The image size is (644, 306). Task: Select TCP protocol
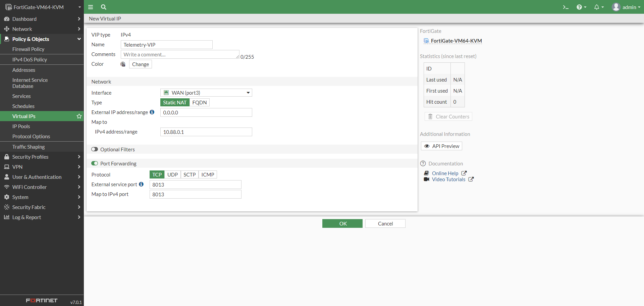(157, 174)
